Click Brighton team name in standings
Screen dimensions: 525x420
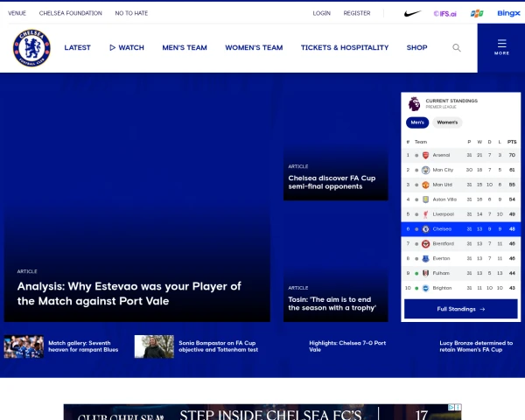tap(442, 288)
